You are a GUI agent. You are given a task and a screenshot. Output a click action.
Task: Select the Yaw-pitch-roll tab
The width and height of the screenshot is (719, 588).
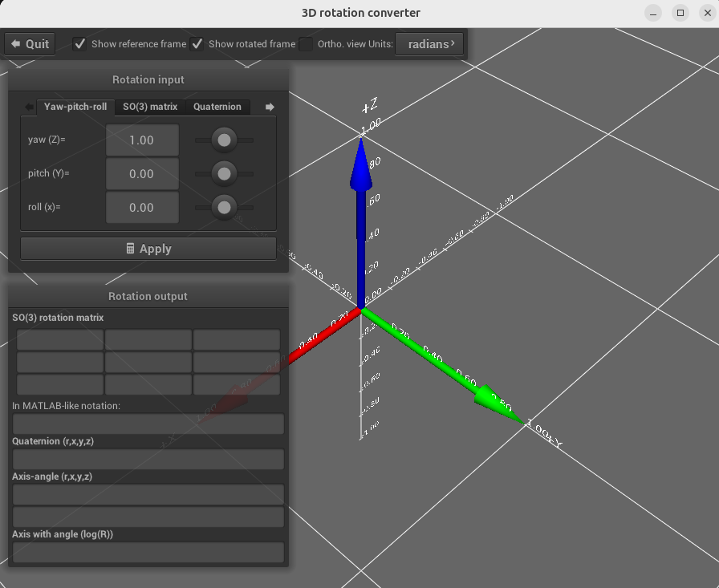(x=75, y=107)
